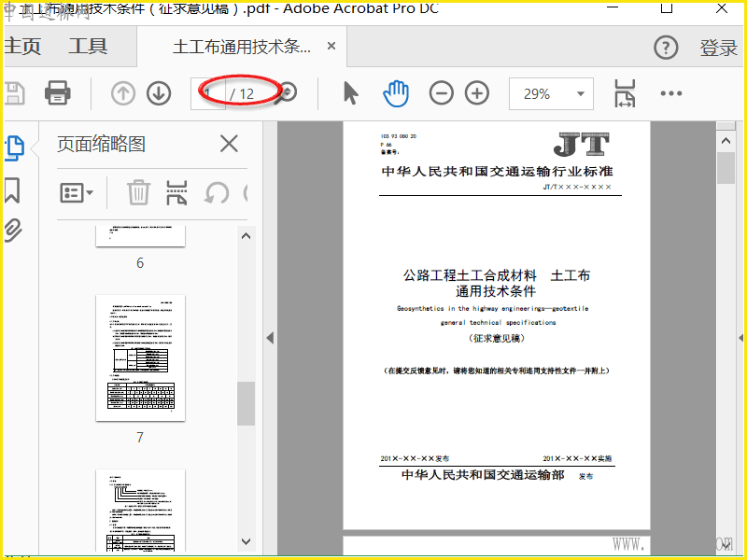Image resolution: width=747 pixels, height=560 pixels.
Task: Open more tools ellipsis menu
Action: point(670,93)
